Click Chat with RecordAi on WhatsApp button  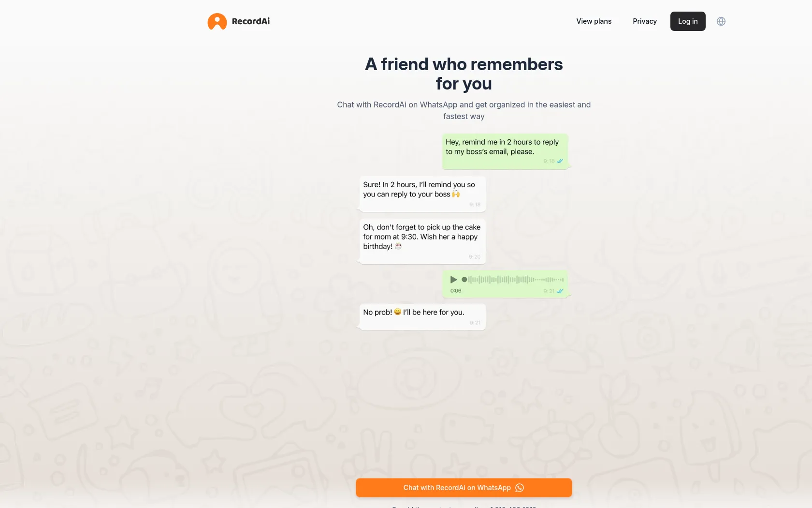pyautogui.click(x=464, y=488)
